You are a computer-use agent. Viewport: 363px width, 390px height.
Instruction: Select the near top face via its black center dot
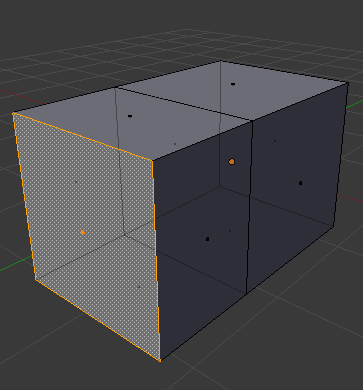tap(130, 116)
